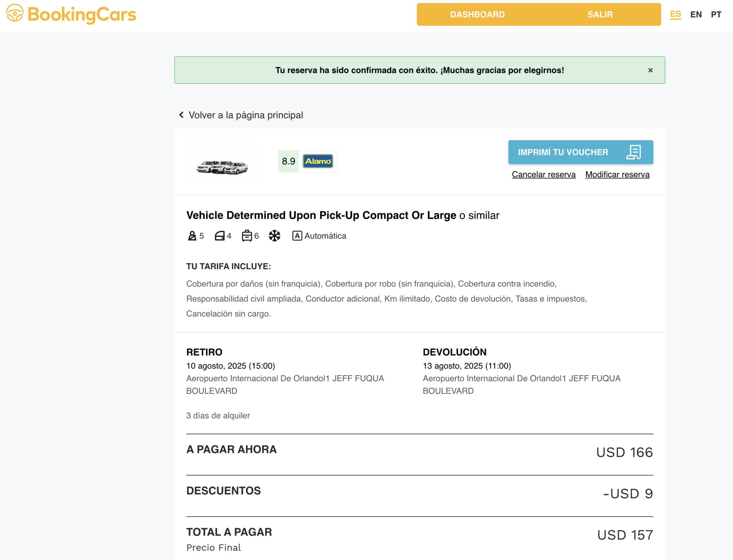The width and height of the screenshot is (733, 560).
Task: Click the voucher receipt icon
Action: click(x=634, y=152)
